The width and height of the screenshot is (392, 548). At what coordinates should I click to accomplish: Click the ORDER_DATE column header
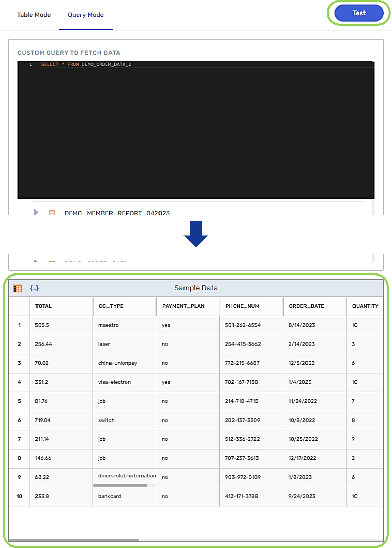click(315, 306)
